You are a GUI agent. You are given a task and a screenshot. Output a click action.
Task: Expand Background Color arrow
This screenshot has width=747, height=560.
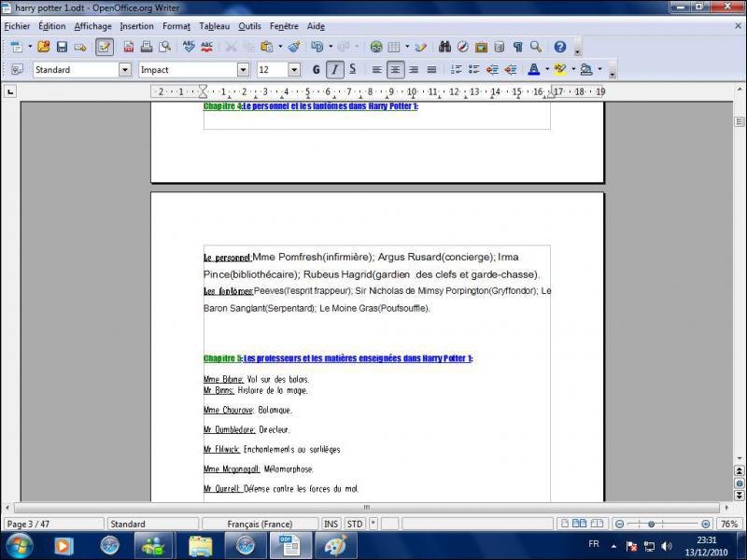(x=599, y=69)
